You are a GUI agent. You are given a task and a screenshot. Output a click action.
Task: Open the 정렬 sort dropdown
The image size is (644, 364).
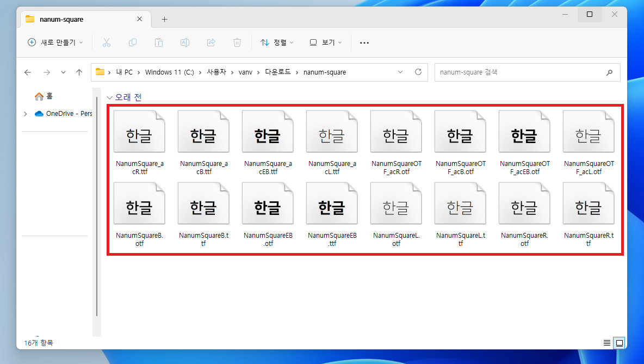[x=277, y=42]
